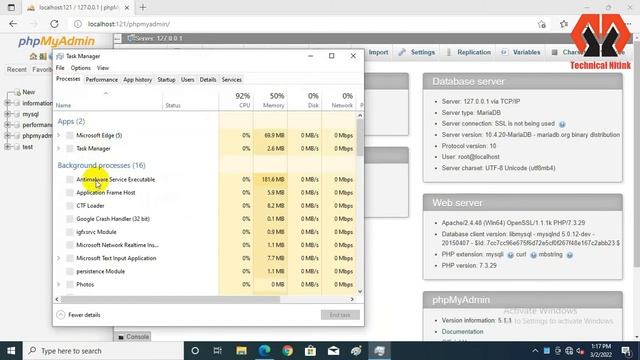Open Microsoft Store from taskbar

pyautogui.click(x=310, y=351)
